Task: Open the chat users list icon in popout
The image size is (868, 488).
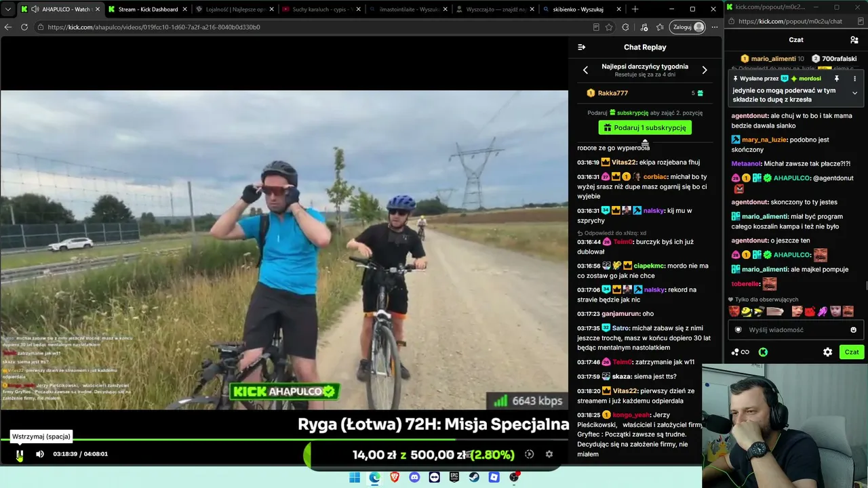Action: [x=854, y=40]
